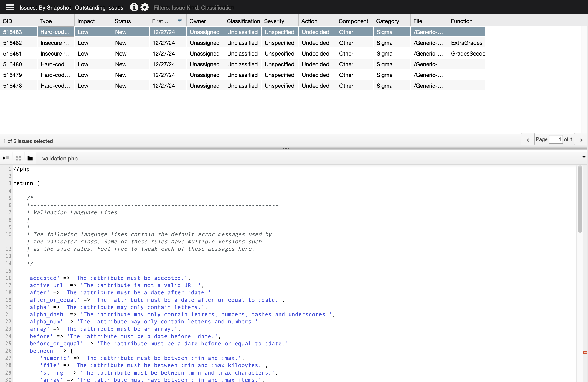Click the Issues: By Snapshot title

point(71,7)
